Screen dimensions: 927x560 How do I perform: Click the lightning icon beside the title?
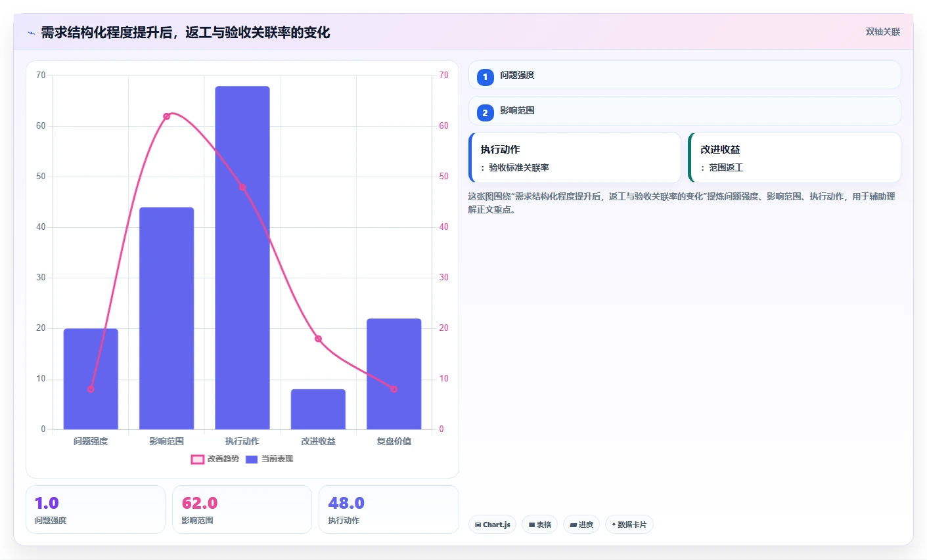pyautogui.click(x=31, y=32)
